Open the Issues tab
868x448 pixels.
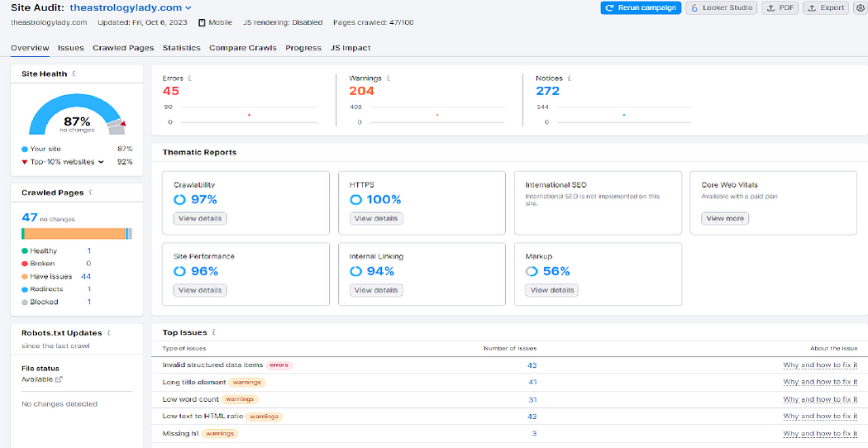[x=71, y=48]
